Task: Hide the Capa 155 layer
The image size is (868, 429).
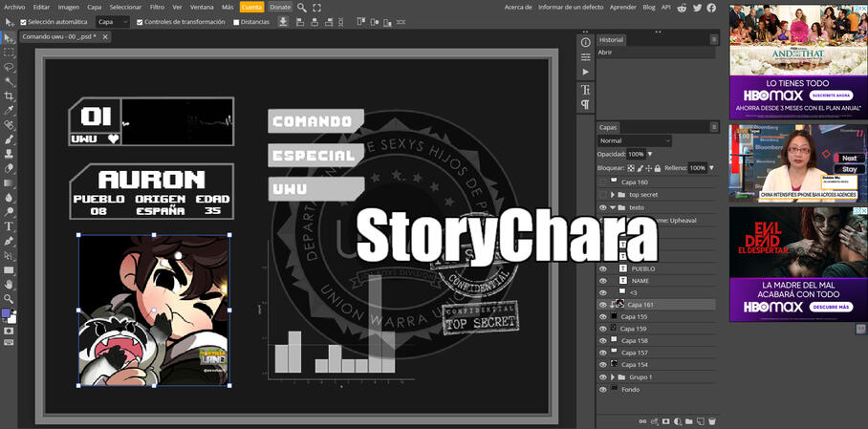Action: (602, 316)
